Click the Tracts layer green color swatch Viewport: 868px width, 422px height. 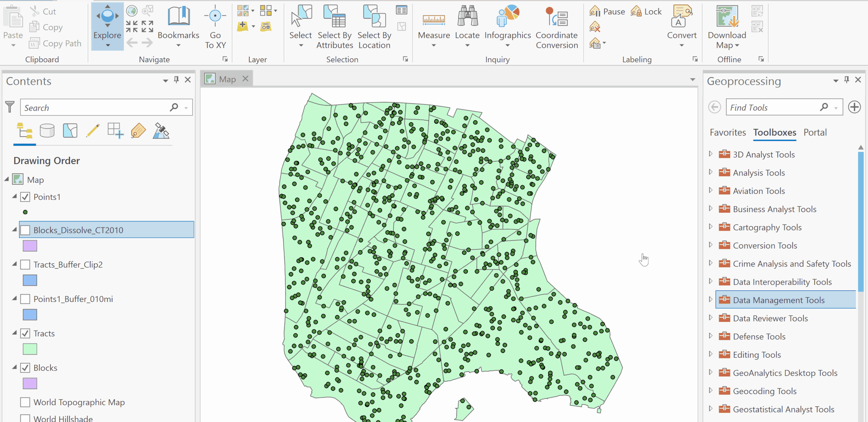[30, 349]
